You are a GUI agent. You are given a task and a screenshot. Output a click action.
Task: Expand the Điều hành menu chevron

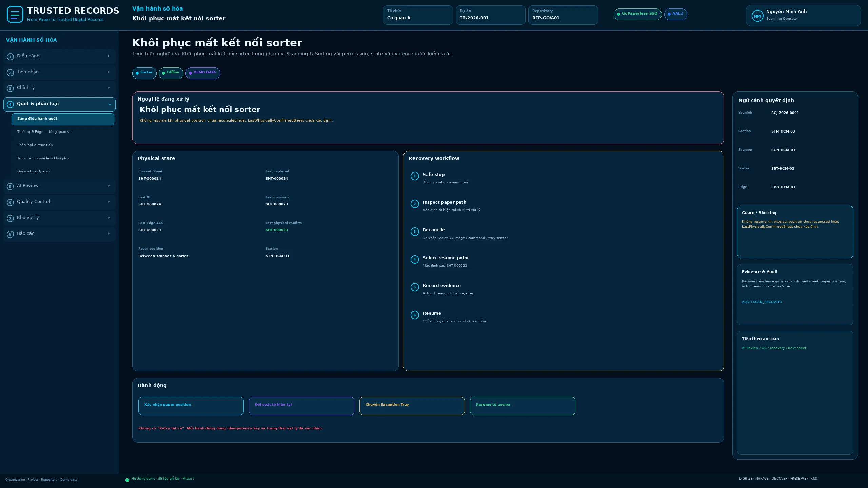[109, 56]
